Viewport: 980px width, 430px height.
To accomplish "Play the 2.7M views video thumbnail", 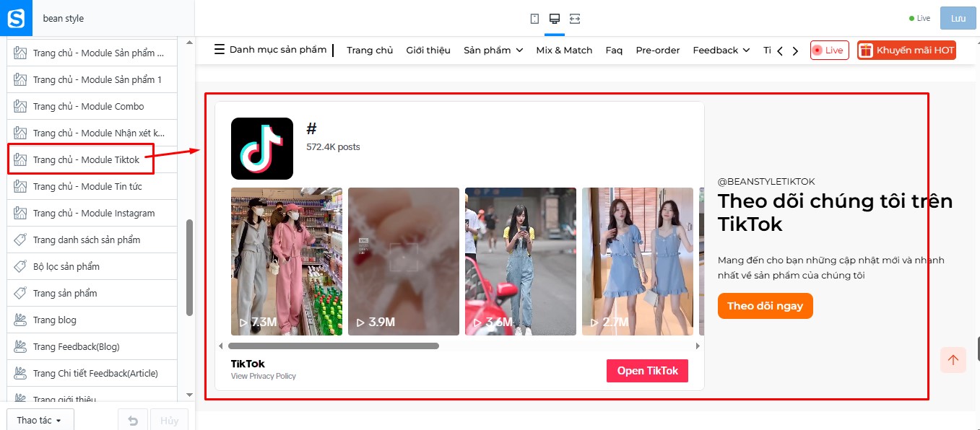I will (x=638, y=261).
